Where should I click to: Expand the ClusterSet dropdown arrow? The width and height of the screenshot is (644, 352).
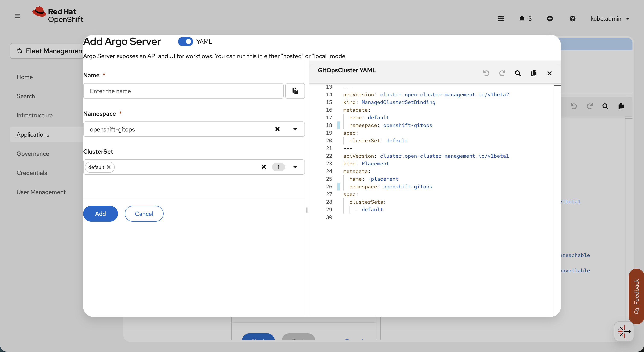(295, 167)
